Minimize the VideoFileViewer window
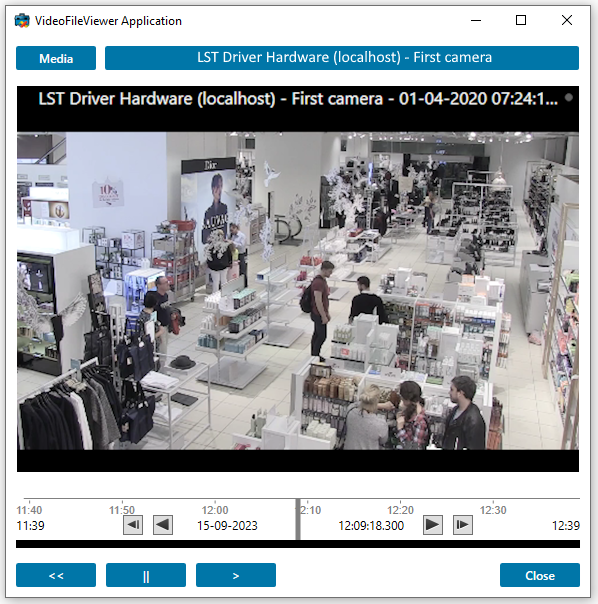Screen dimensions: 598x604 476,20
